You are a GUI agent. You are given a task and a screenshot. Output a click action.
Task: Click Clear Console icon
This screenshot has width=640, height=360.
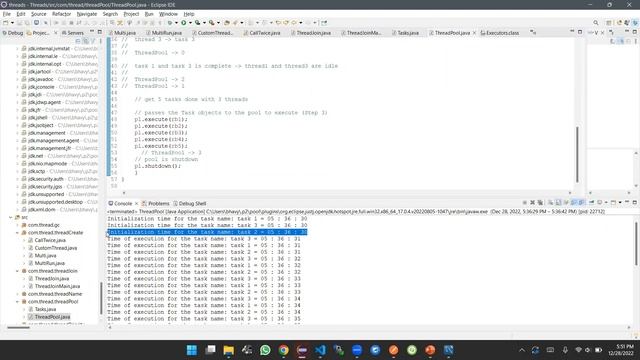click(x=550, y=202)
